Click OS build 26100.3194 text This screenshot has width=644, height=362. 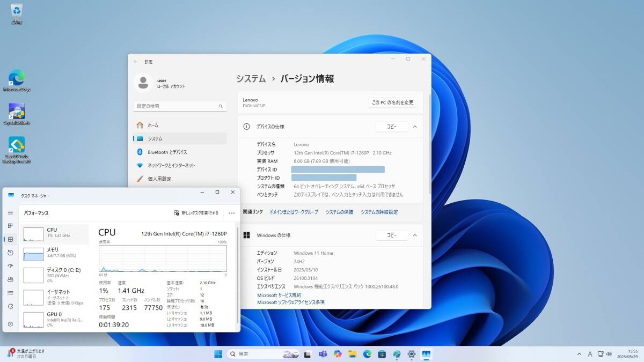pyautogui.click(x=306, y=278)
